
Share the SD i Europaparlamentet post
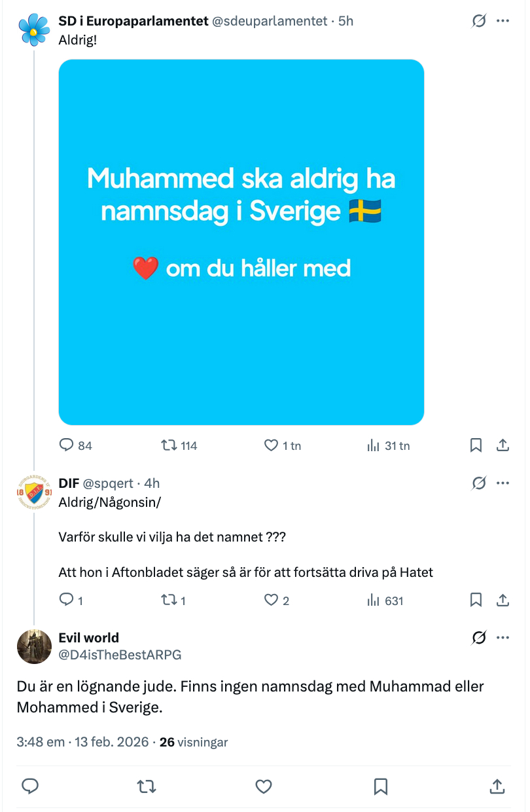503,445
